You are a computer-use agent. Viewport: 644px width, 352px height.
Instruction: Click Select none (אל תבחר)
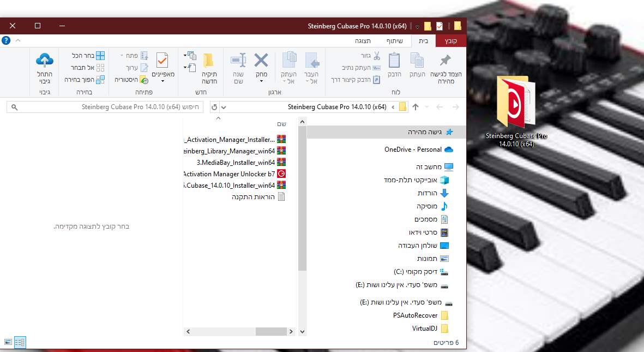coord(87,68)
